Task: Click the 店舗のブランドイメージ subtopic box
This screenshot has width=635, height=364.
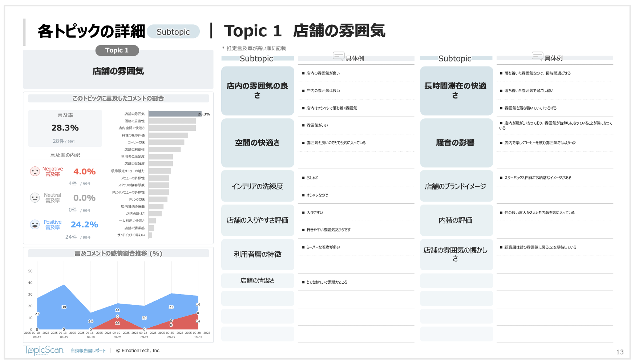Action: click(x=456, y=186)
